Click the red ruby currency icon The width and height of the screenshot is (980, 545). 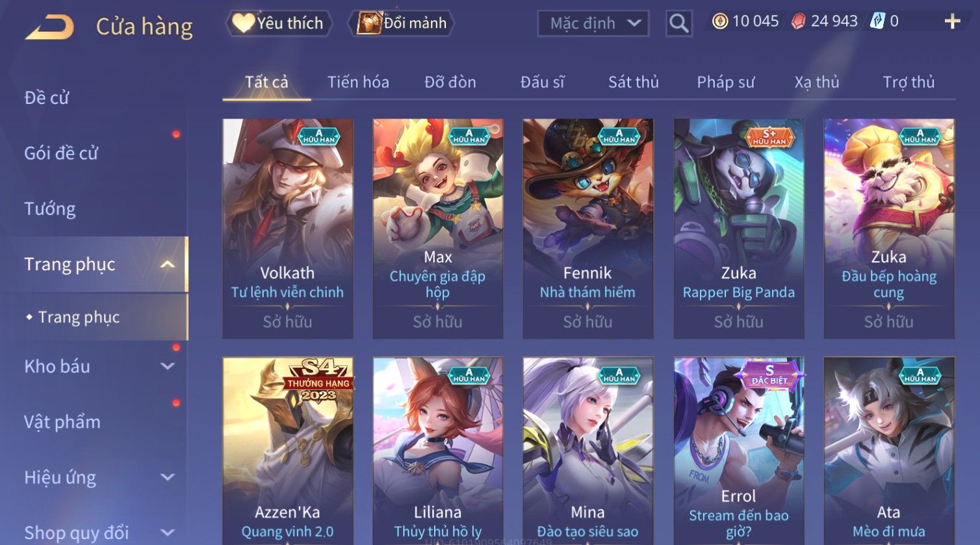pos(798,21)
